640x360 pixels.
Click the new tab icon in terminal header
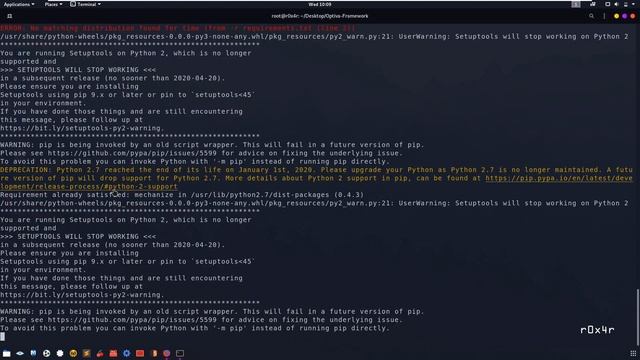click(9, 16)
